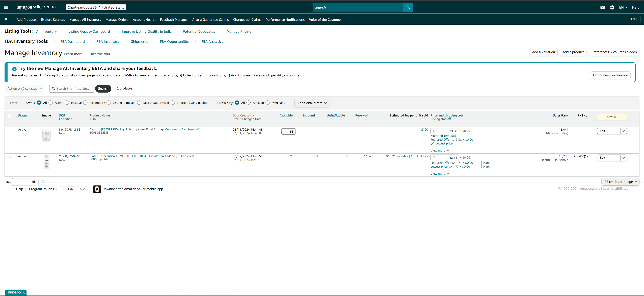This screenshot has width=644, height=296.
Task: Click the Cambro available quantity field 58
Action: [x=288, y=132]
